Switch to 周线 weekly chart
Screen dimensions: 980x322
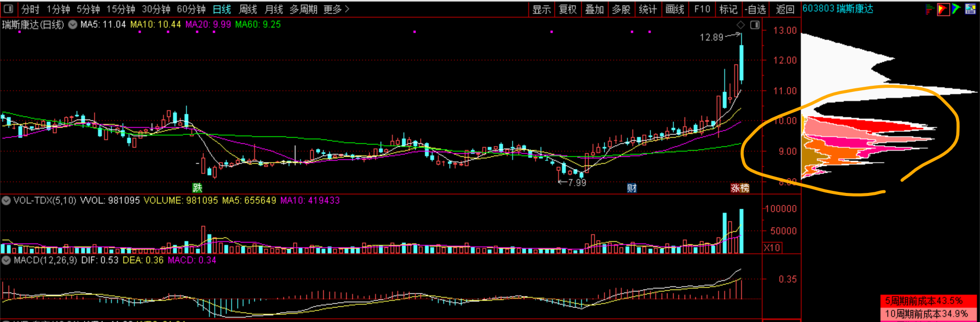(x=248, y=9)
